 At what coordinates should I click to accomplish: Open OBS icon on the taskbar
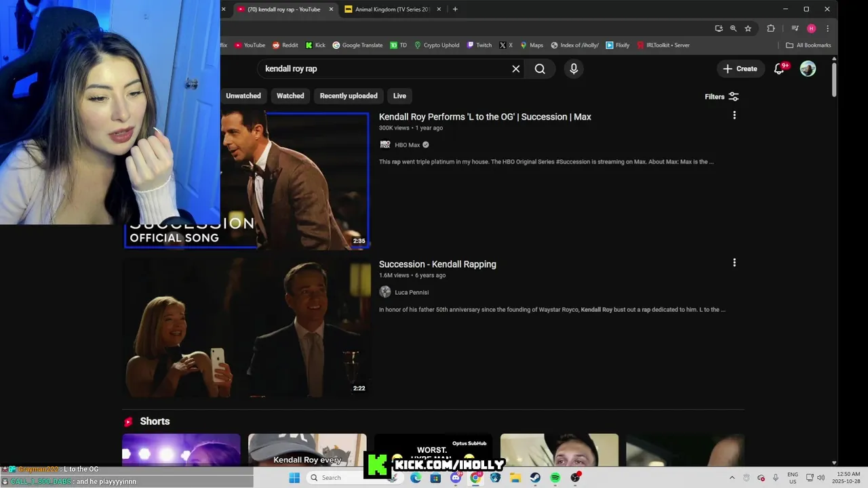coord(575,478)
